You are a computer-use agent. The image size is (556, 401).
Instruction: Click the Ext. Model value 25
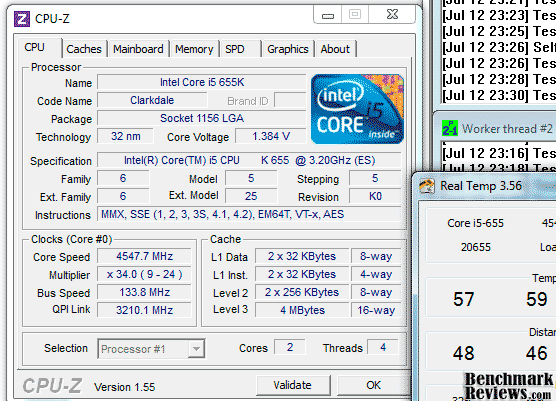click(251, 196)
